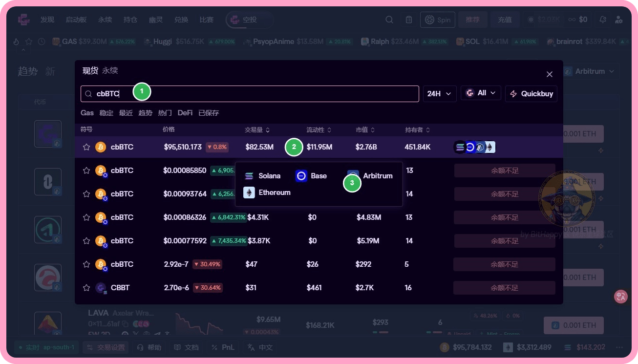Click the 实时 ap-south-1 status indicator
This screenshot has height=364, width=638.
[x=46, y=347]
